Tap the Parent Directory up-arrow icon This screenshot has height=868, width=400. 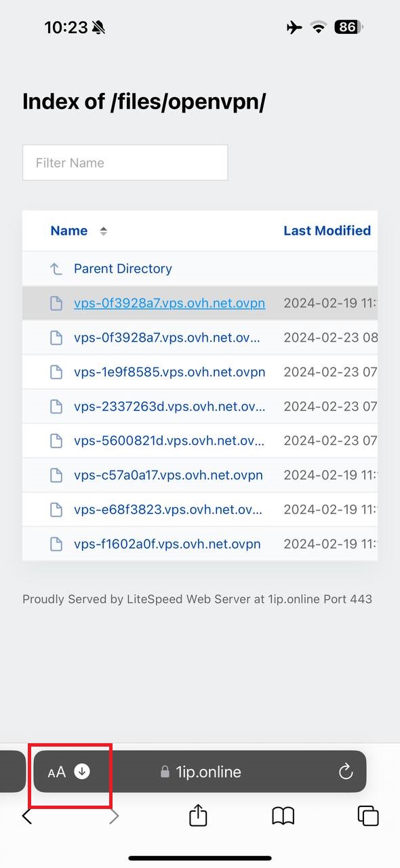click(x=56, y=269)
